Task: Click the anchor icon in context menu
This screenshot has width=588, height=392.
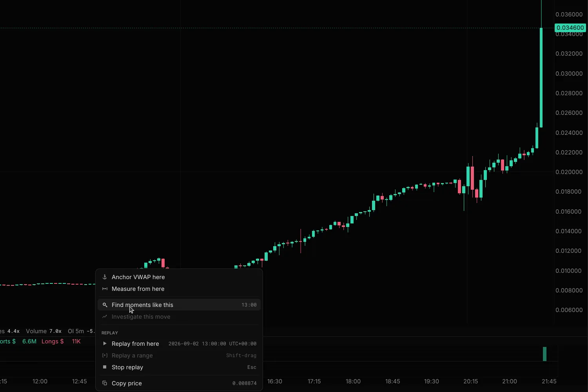Action: (105, 277)
